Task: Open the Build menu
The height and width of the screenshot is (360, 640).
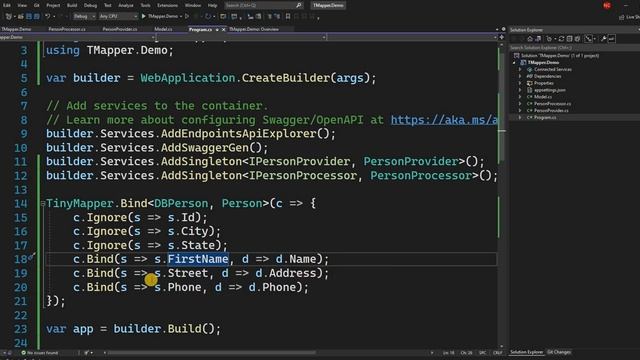Action: pyautogui.click(x=72, y=5)
